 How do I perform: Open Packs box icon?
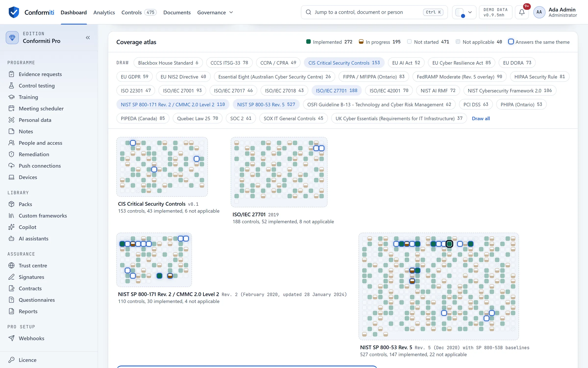click(11, 204)
